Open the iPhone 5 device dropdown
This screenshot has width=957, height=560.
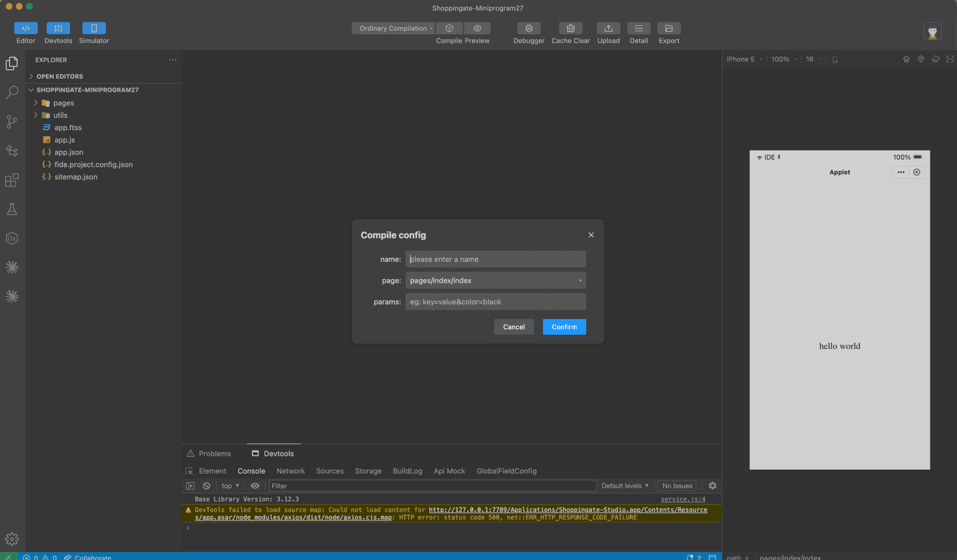pyautogui.click(x=745, y=59)
